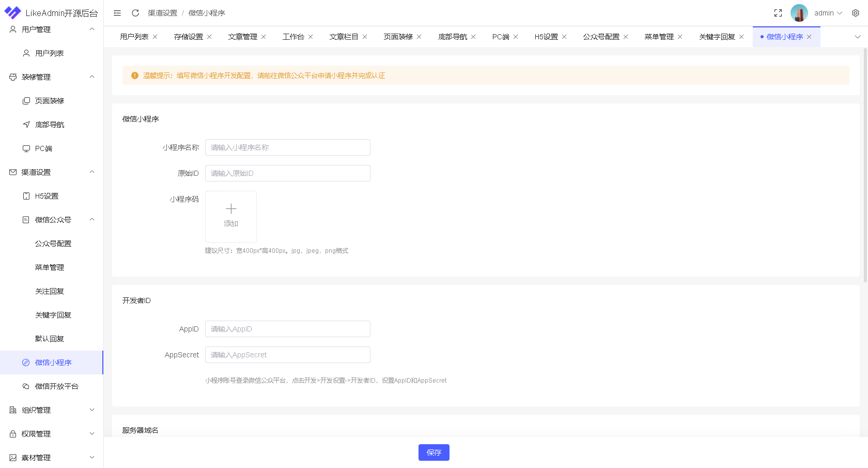Viewport: 868px width, 468px height.
Task: Enter fullscreen mode via the expand icon
Action: [778, 13]
